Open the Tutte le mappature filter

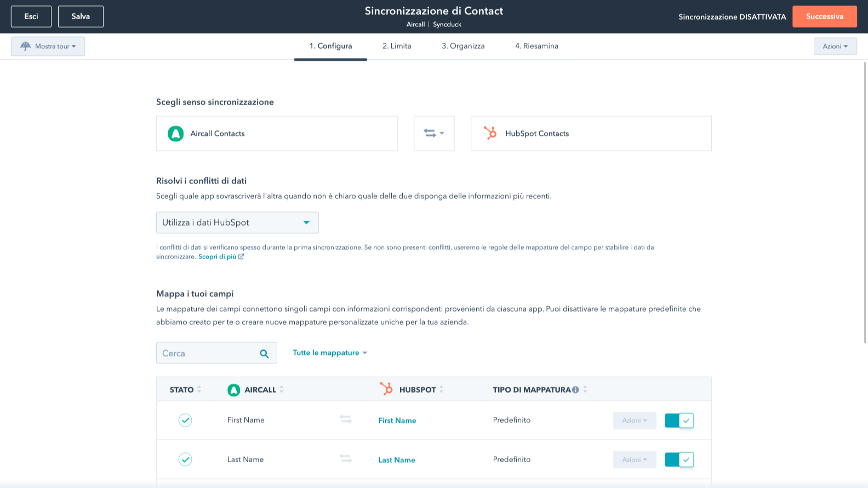(x=330, y=353)
